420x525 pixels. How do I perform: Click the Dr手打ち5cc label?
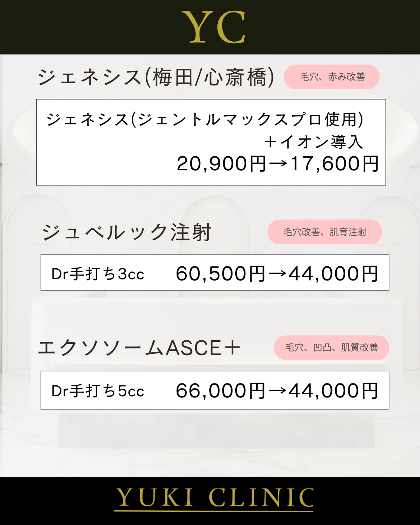[x=98, y=391]
